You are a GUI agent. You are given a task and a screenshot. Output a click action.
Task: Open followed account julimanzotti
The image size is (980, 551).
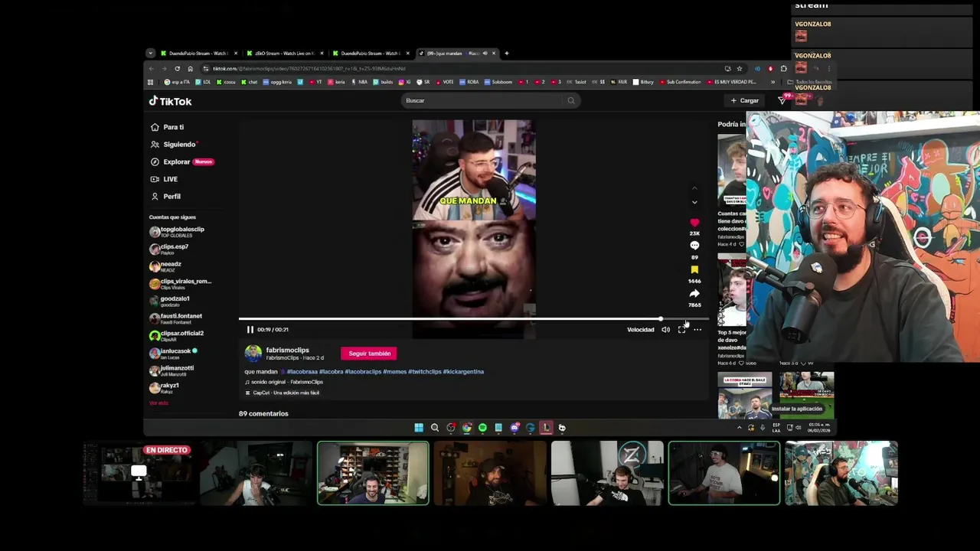(172, 370)
